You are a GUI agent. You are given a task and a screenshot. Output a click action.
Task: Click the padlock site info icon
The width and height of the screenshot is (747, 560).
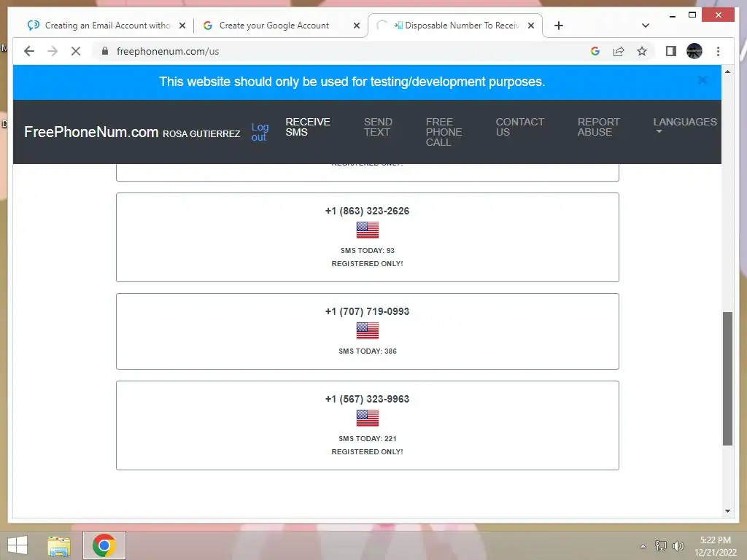click(x=105, y=51)
